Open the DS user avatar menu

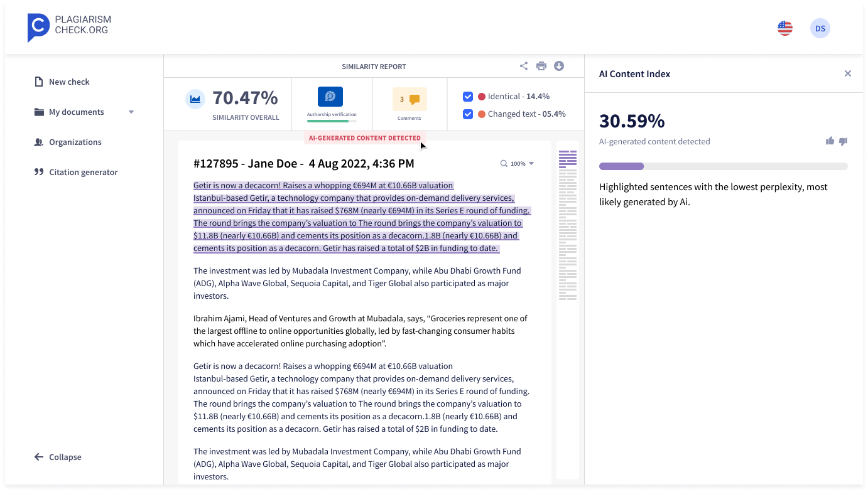pos(820,28)
